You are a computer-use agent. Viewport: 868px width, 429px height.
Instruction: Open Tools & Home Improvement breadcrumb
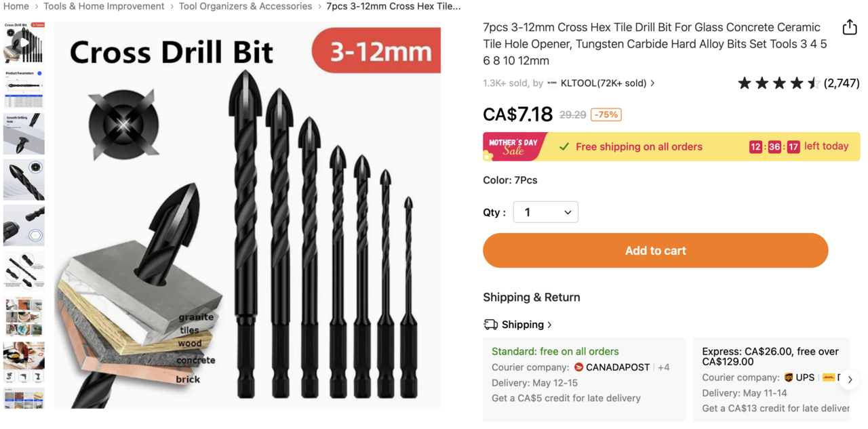pos(104,6)
